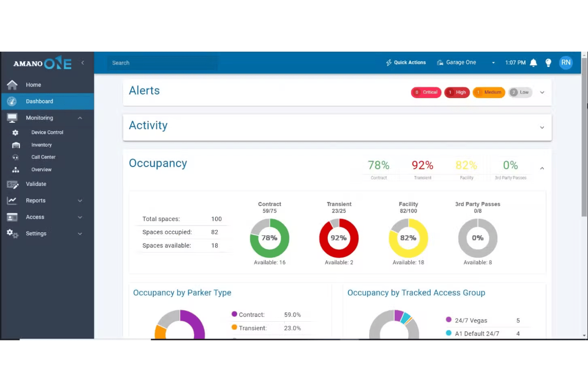Click the Validate ticket icon
The height and width of the screenshot is (392, 588).
[13, 184]
